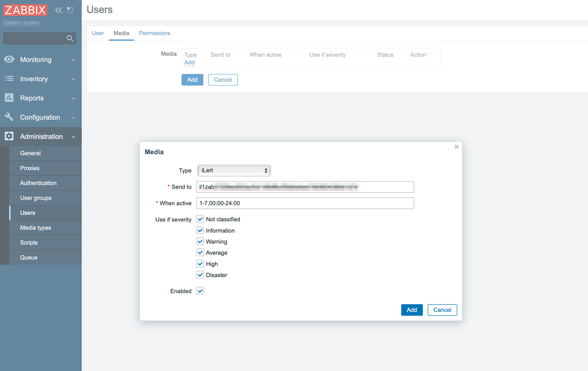
Task: Click the Configuration wrench icon
Action: tap(9, 117)
